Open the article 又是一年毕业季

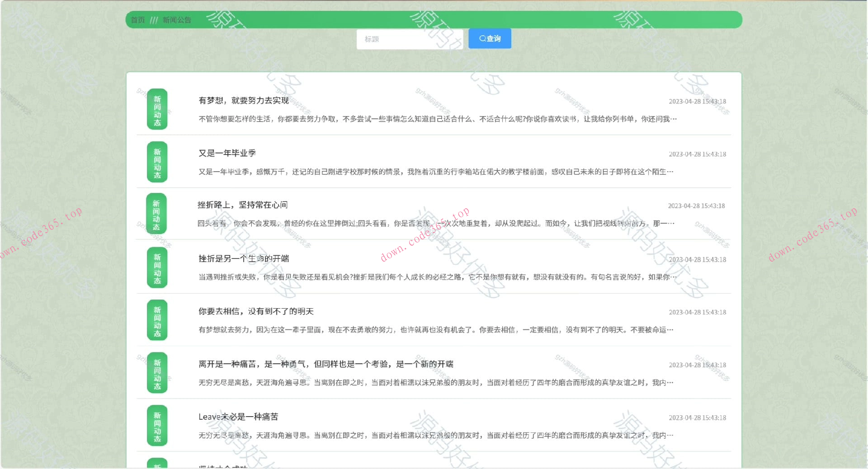click(227, 153)
